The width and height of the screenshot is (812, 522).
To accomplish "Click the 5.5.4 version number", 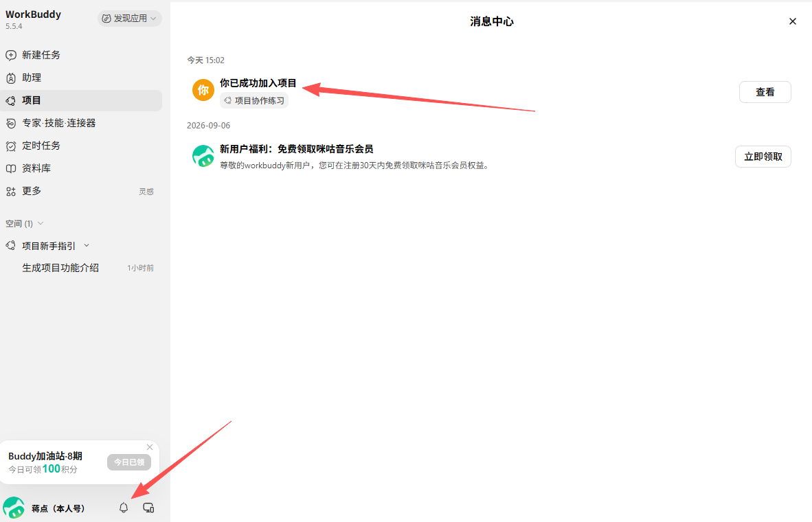I will pyautogui.click(x=14, y=26).
